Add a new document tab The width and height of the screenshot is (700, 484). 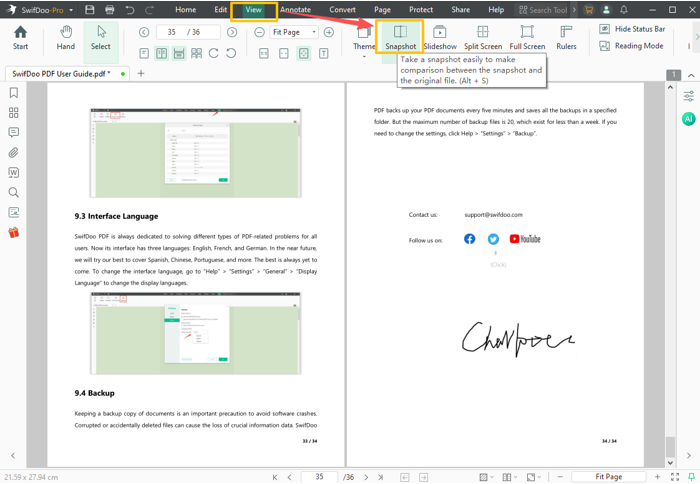[x=141, y=73]
